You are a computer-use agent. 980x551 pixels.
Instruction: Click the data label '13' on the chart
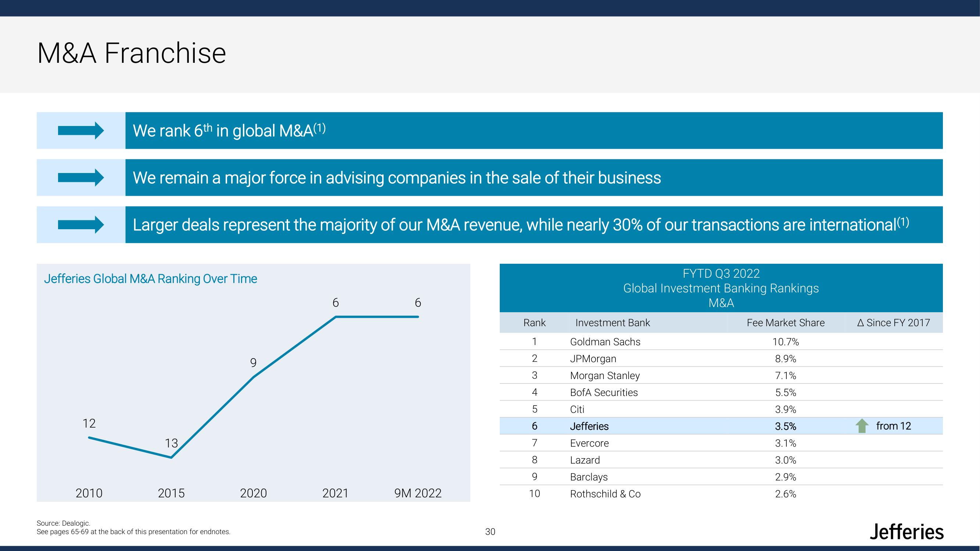[171, 443]
